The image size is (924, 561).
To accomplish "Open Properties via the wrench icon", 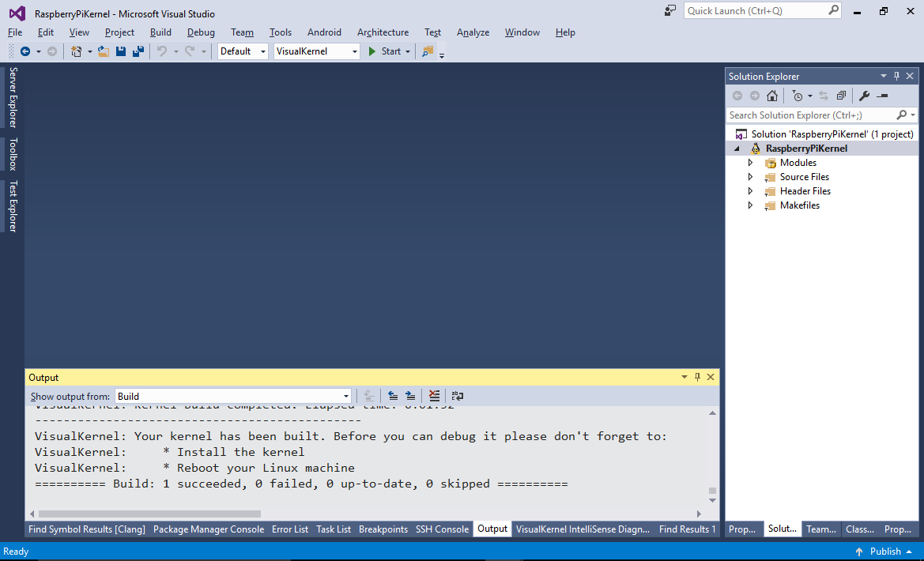I will pos(864,96).
